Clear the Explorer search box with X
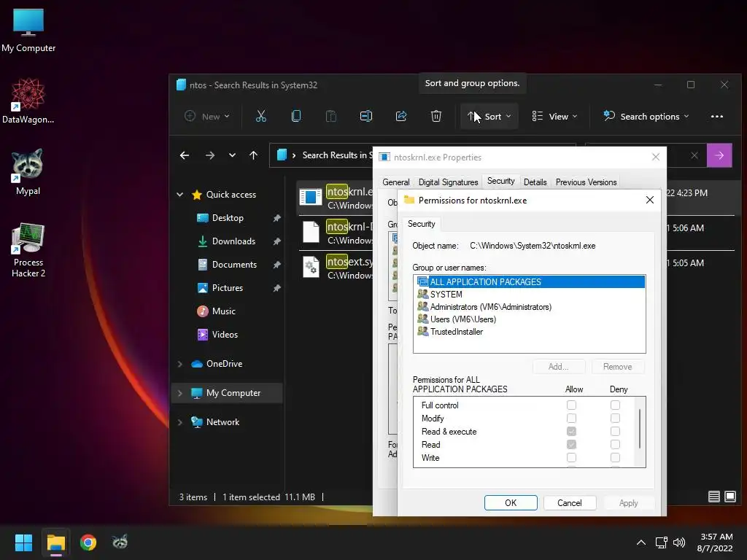 tap(694, 155)
